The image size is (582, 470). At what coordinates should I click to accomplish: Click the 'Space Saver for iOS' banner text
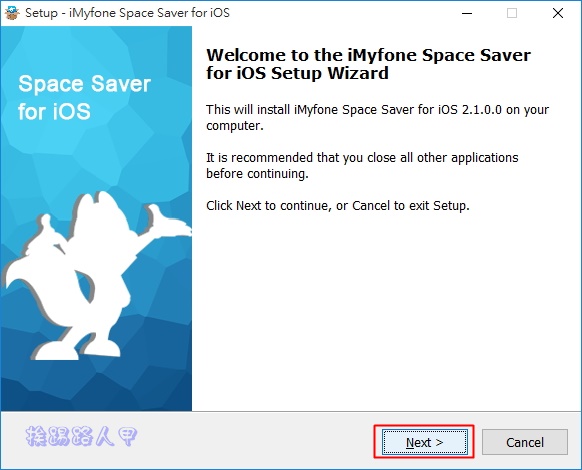point(84,97)
